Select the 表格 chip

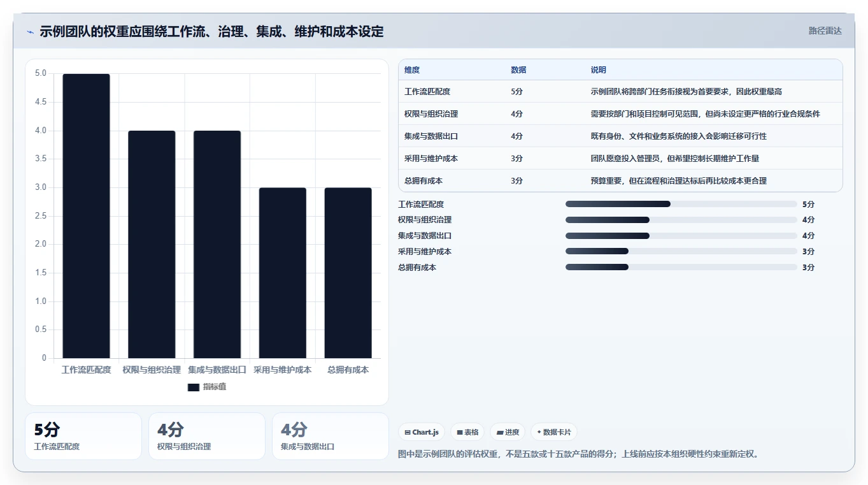(467, 432)
